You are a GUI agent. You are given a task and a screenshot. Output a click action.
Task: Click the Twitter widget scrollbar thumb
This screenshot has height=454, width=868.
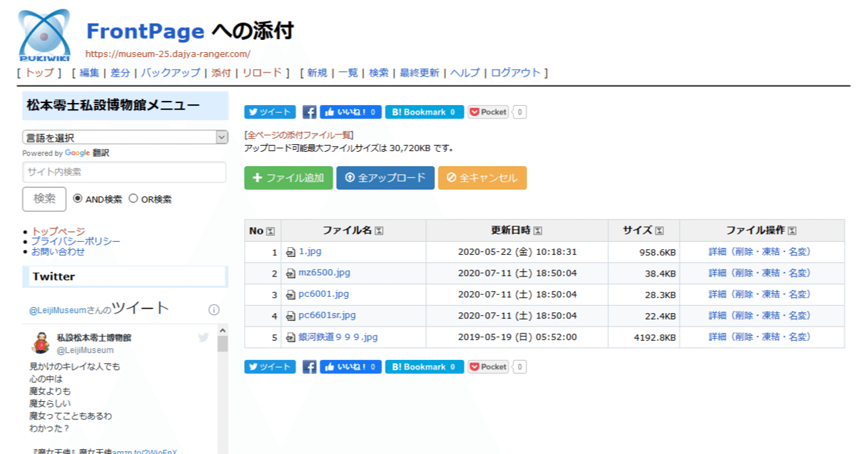(x=222, y=344)
